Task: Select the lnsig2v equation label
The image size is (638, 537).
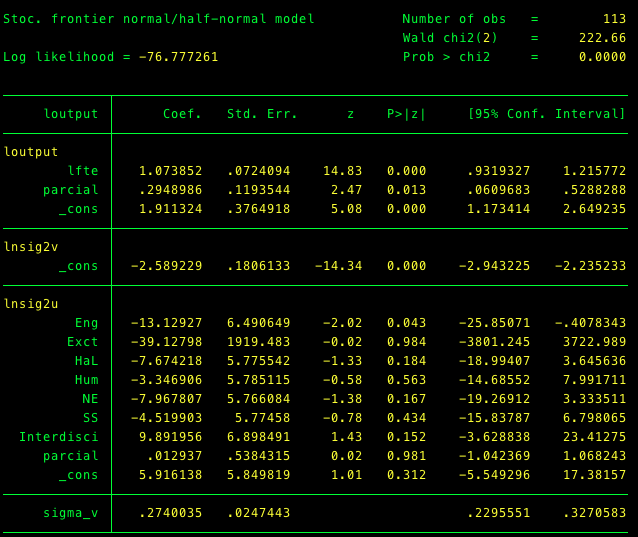Action: [x=32, y=247]
